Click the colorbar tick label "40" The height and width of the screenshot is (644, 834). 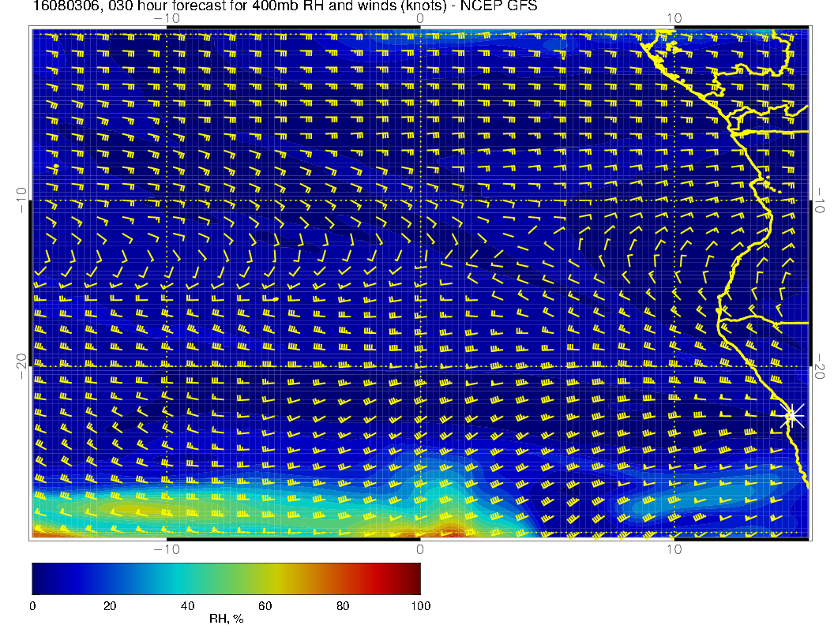tap(188, 606)
